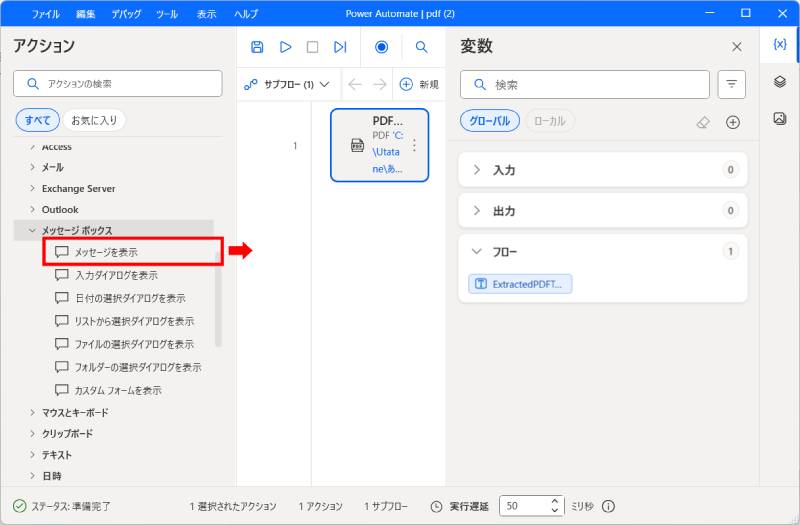The height and width of the screenshot is (525, 800).
Task: Open the 表示 menu
Action: 207,14
